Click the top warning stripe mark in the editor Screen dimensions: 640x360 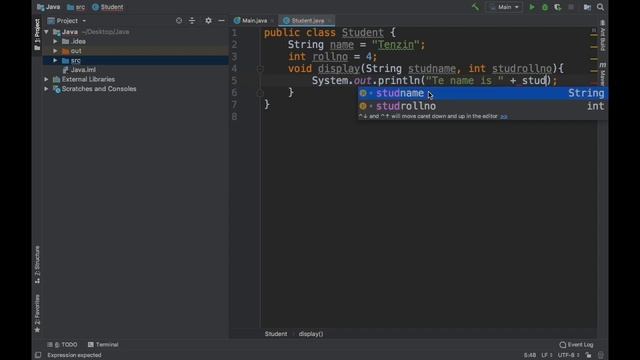(593, 35)
